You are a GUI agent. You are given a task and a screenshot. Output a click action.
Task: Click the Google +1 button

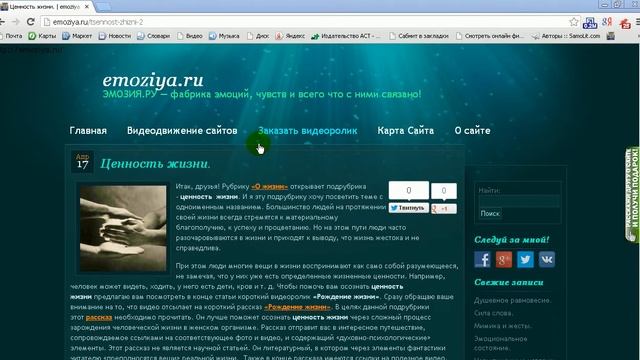(444, 209)
